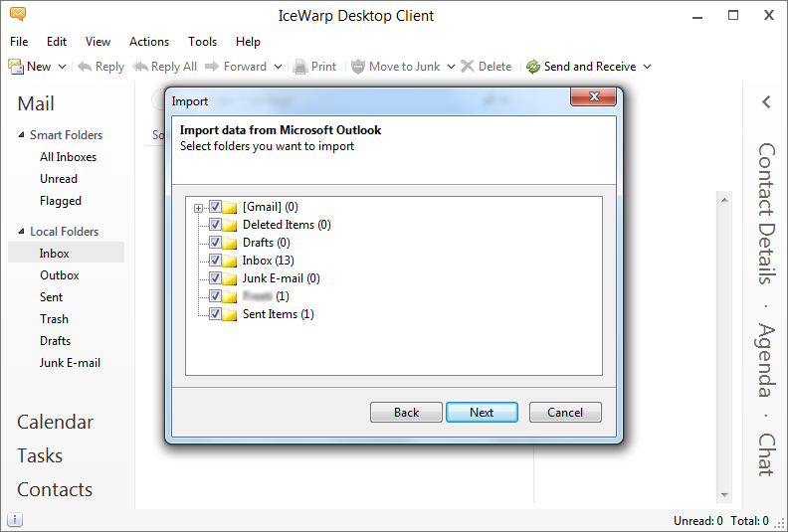Click the Send and Receive sync icon
Image resolution: width=788 pixels, height=532 pixels.
[533, 67]
